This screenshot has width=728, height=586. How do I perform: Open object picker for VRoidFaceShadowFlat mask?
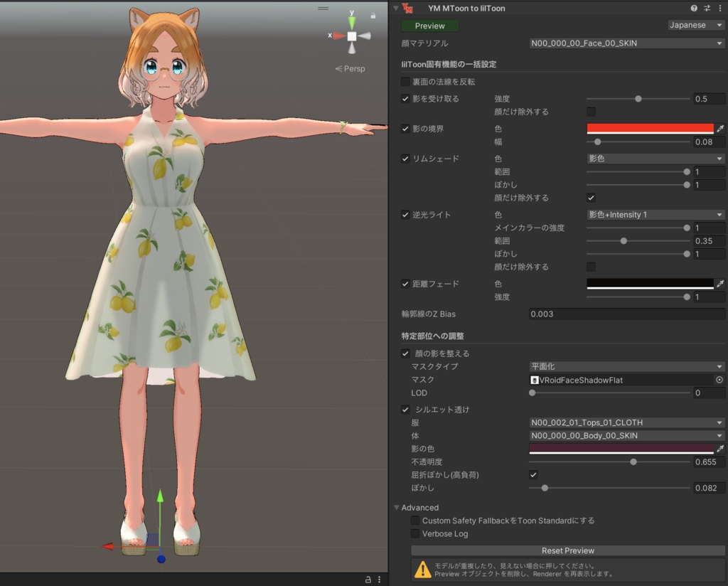(719, 380)
